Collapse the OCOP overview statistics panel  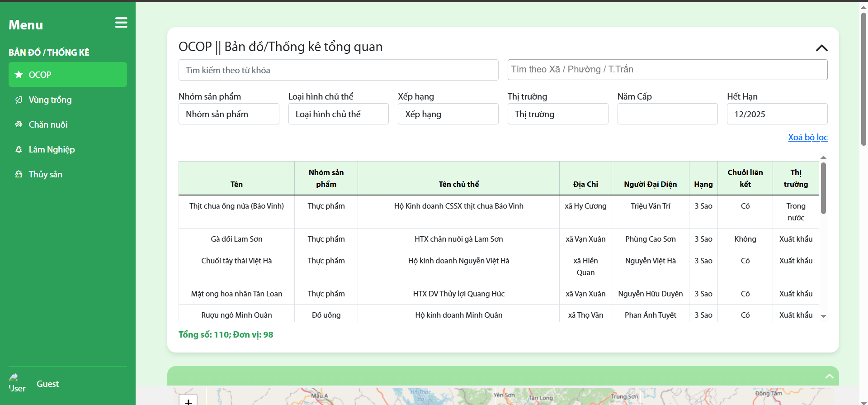[821, 48]
